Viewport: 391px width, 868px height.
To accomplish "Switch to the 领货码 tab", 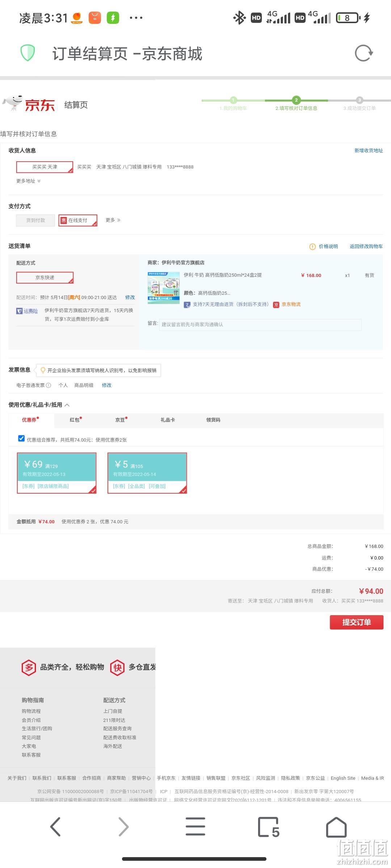I will pos(213,420).
